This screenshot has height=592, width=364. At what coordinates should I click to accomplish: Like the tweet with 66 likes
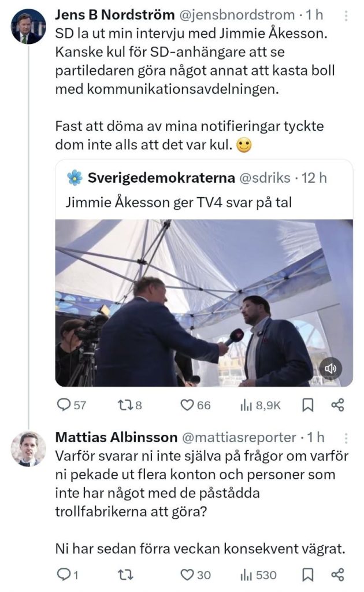[187, 405]
